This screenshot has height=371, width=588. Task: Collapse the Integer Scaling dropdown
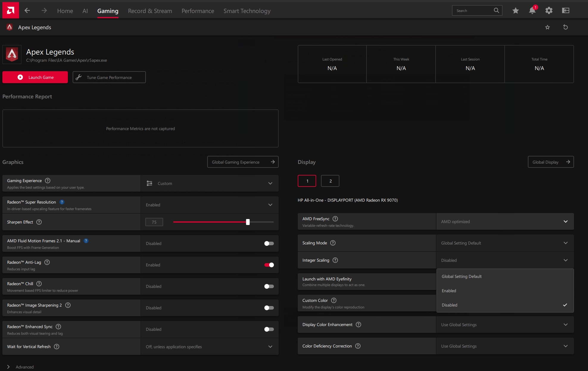(505, 260)
